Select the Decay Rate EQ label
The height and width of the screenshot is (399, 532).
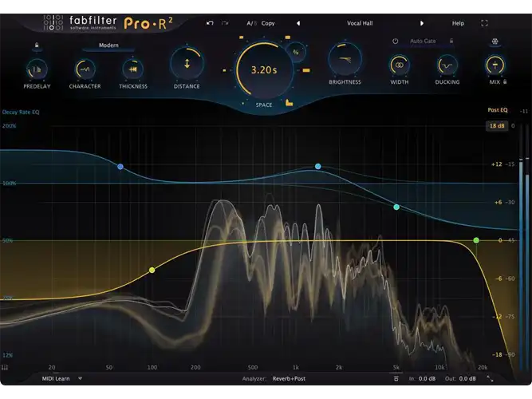point(21,112)
